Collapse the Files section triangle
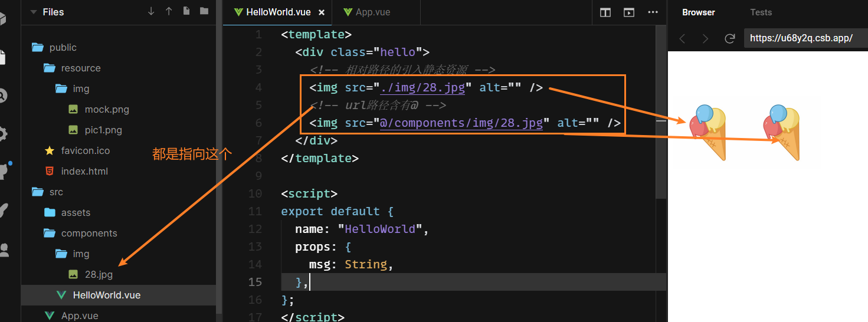This screenshot has width=868, height=322. 33,12
